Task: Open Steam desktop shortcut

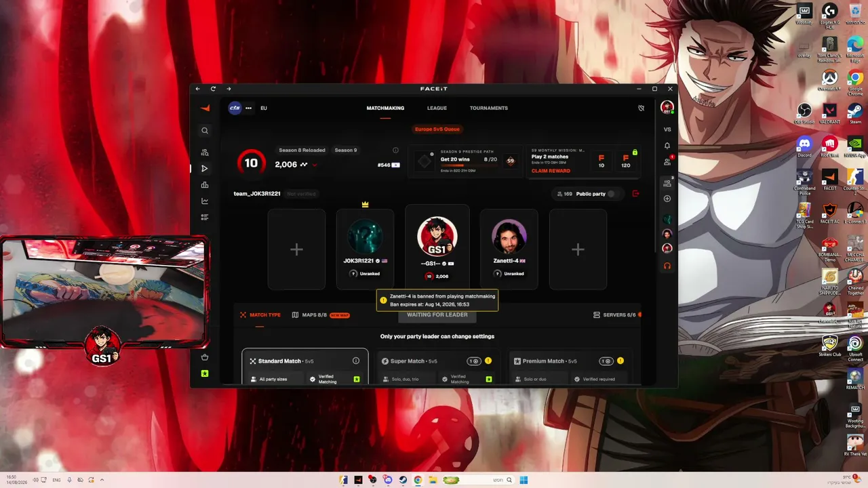Action: click(x=855, y=113)
